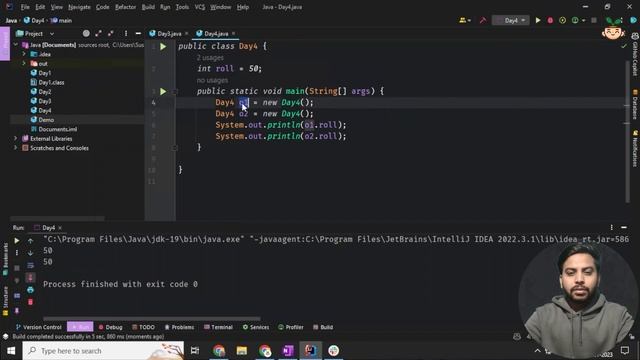
Task: Open the File menu
Action: point(25,7)
